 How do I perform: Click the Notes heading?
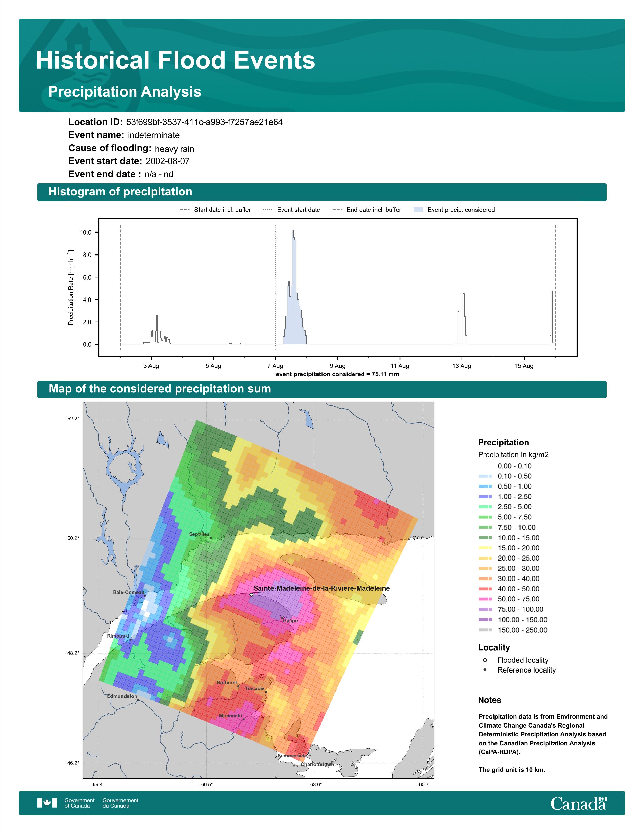pyautogui.click(x=489, y=700)
